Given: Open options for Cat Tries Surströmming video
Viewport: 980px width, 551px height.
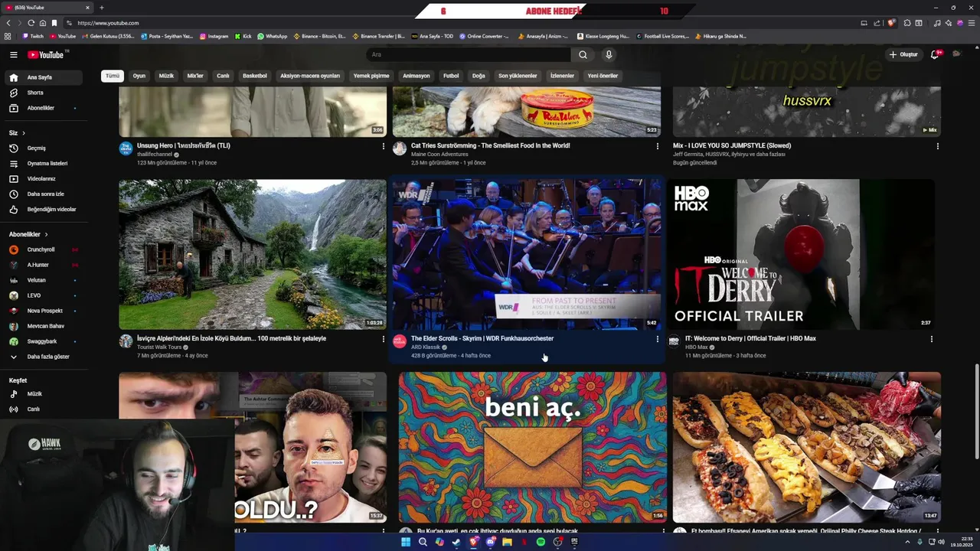Looking at the screenshot, I should point(657,146).
